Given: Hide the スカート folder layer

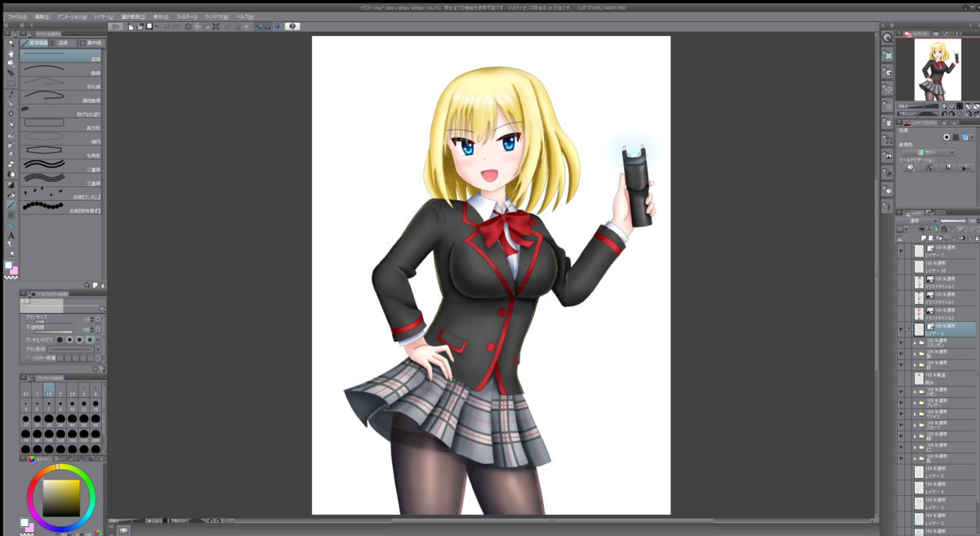Looking at the screenshot, I should point(902,425).
